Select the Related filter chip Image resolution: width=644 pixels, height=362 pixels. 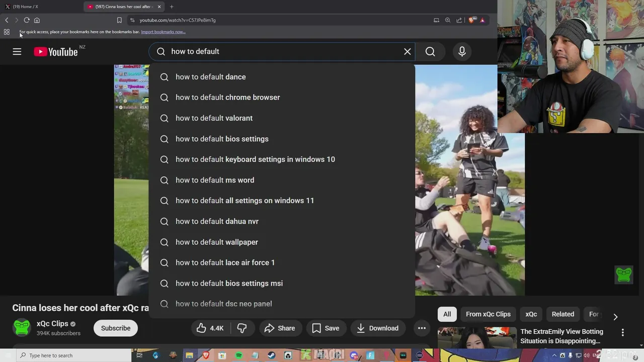click(x=562, y=314)
